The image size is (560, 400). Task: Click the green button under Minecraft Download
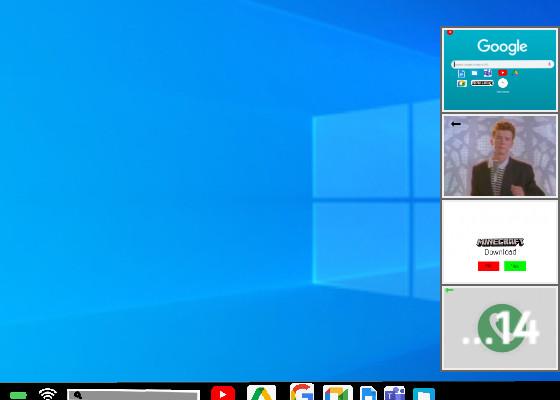coord(515,266)
